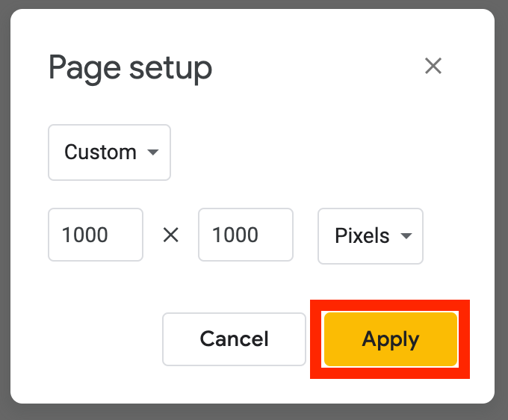Open the Custom page size dropdown
Screen dimensions: 508x420
point(109,152)
